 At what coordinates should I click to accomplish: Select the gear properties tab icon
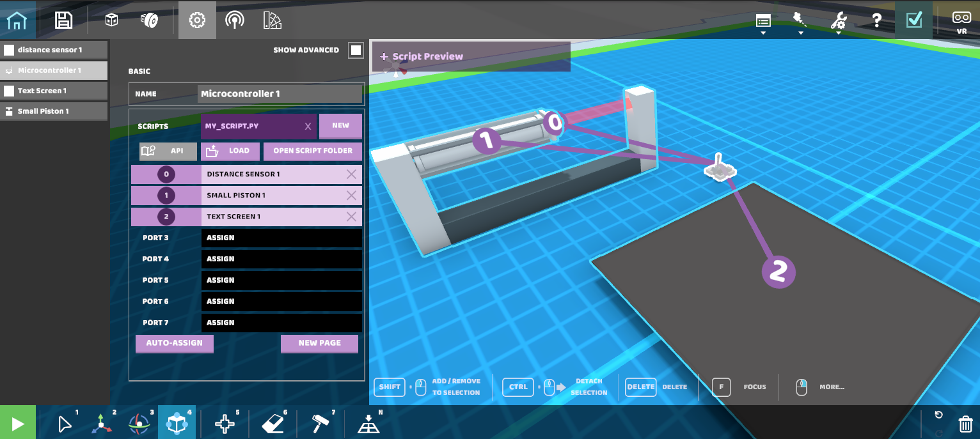tap(197, 20)
